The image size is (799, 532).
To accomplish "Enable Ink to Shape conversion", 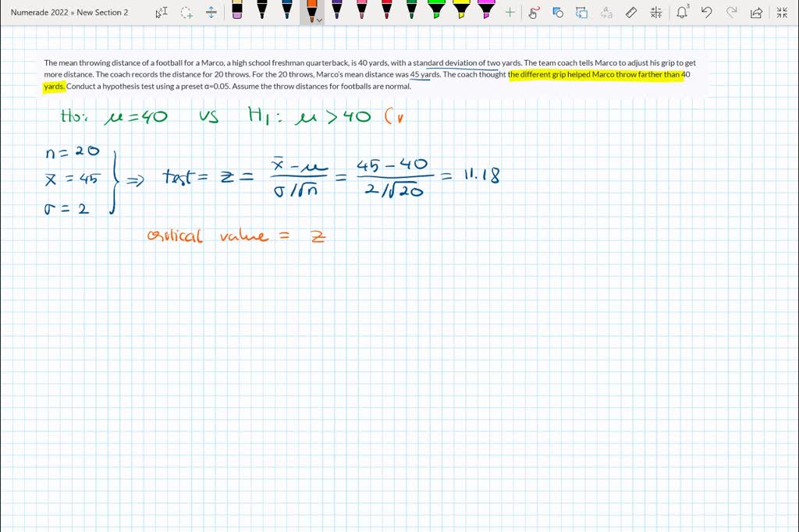I will [x=582, y=12].
